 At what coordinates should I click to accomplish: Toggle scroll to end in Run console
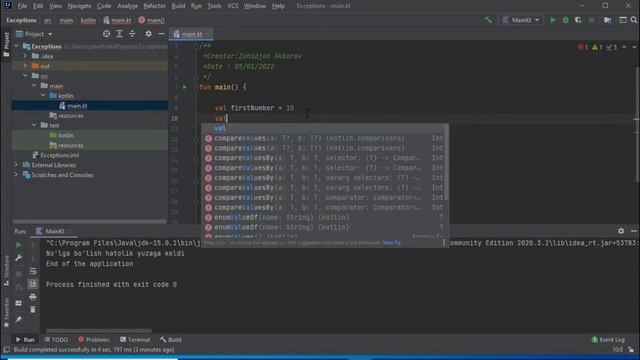pos(33,284)
